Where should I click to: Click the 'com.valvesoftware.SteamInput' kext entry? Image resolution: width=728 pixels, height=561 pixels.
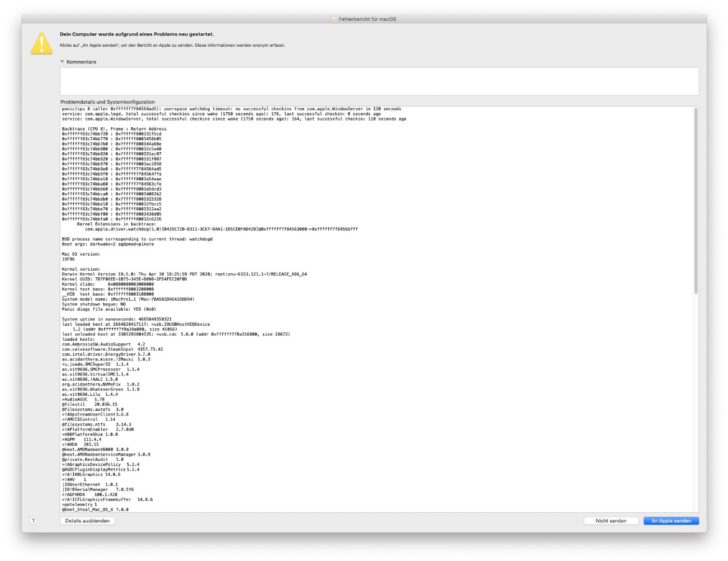point(113,350)
